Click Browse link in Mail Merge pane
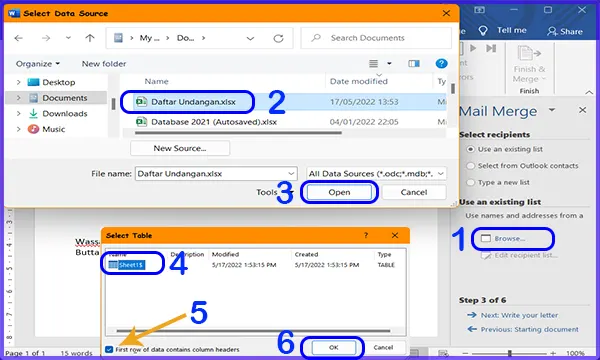 [x=510, y=239]
